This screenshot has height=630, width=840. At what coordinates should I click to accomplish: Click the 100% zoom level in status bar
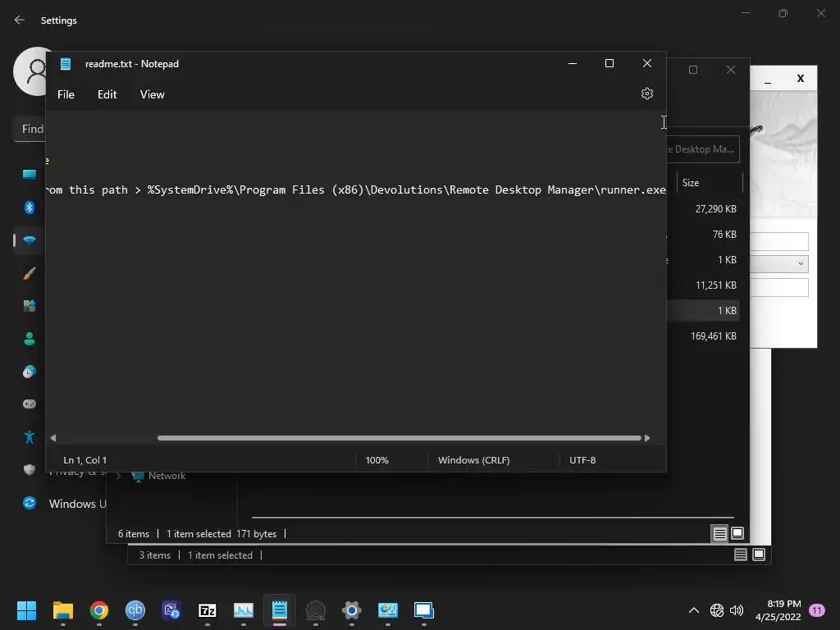pyautogui.click(x=377, y=460)
